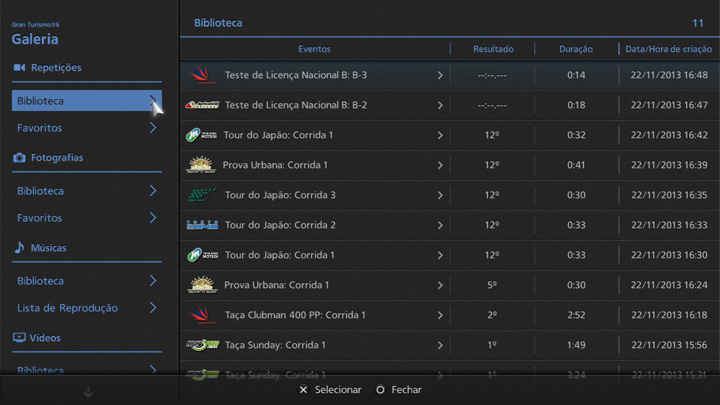Screen dimensions: 720x405
Task: Expand Biblioteca chevron under Fotografias
Action: (x=152, y=191)
